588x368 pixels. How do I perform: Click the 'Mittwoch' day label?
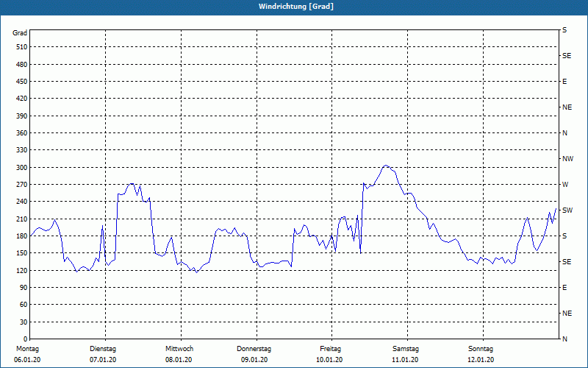[x=179, y=349]
